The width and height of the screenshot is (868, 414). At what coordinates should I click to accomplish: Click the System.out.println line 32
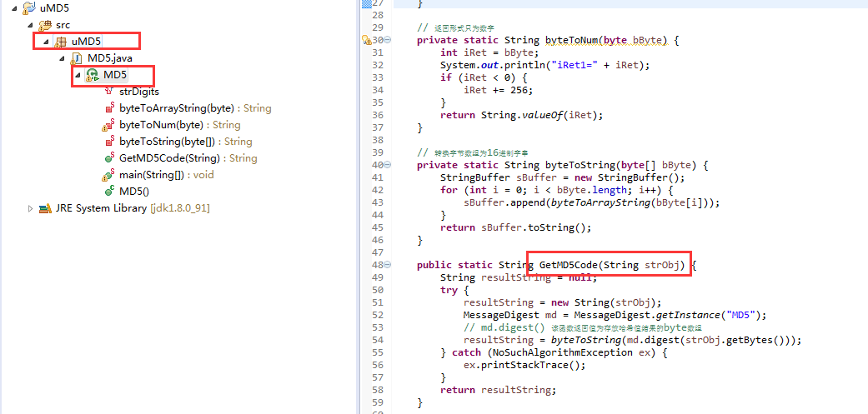click(x=544, y=65)
